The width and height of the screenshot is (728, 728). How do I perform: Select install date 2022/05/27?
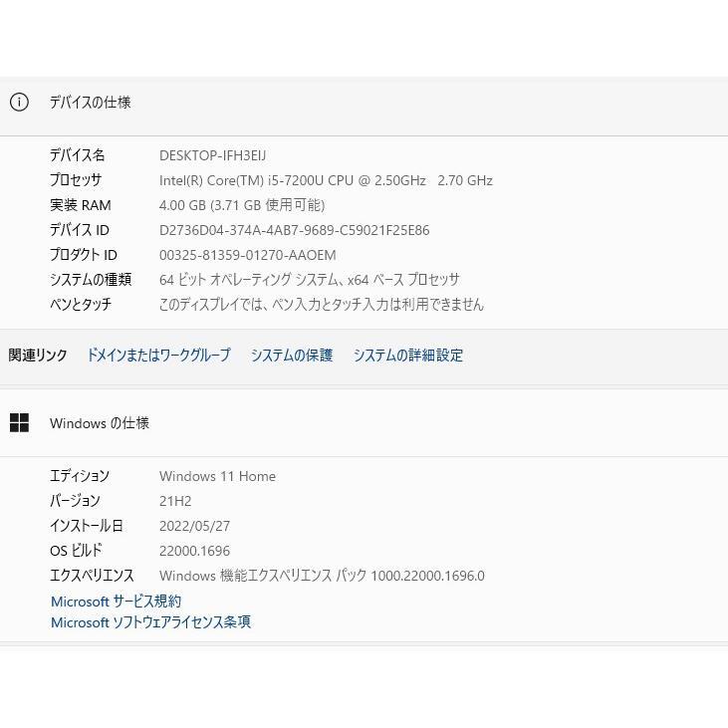click(x=194, y=526)
